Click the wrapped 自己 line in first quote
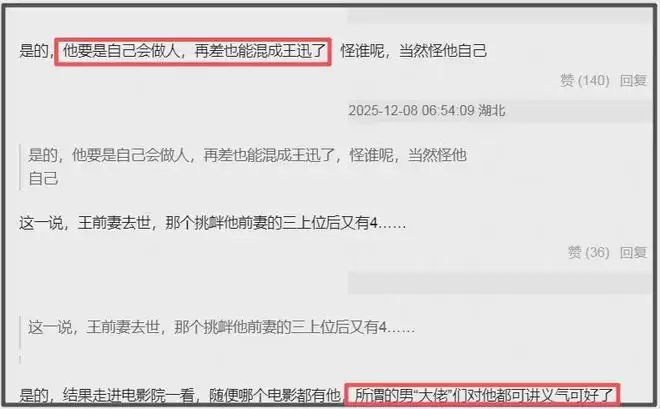The image size is (660, 409). coord(43,178)
